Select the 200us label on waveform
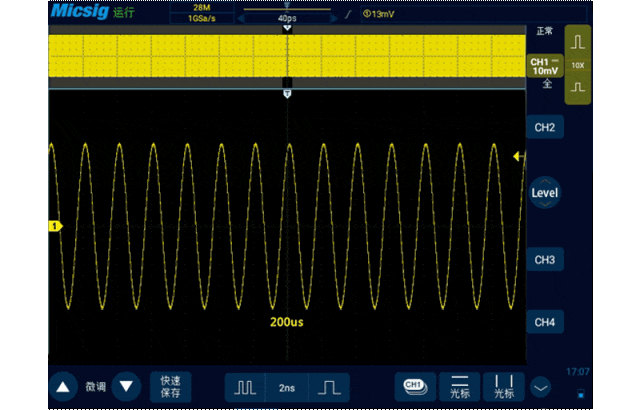Image resolution: width=640 pixels, height=410 pixels. tap(287, 322)
